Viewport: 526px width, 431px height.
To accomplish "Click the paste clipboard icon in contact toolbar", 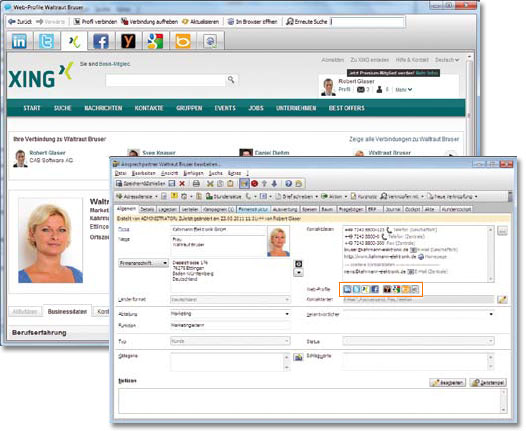I will click(x=230, y=183).
